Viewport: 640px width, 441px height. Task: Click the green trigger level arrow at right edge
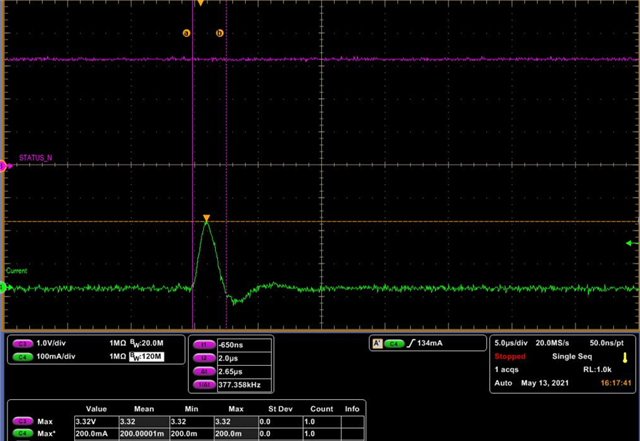tap(632, 243)
